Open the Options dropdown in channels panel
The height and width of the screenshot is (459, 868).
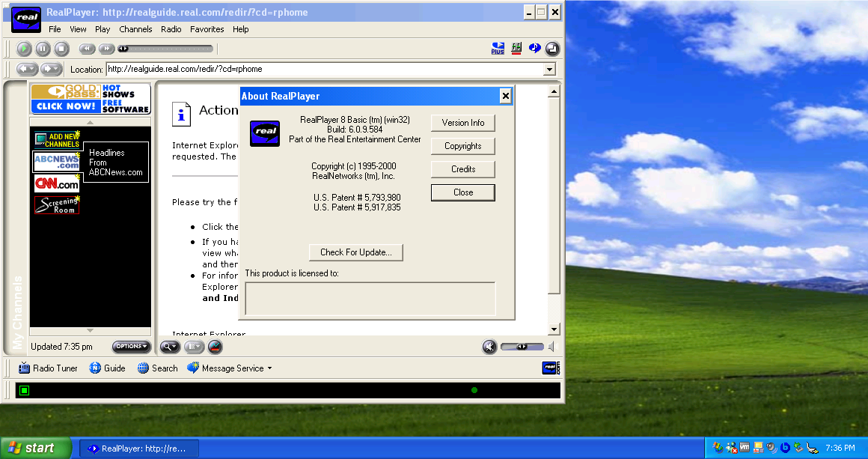(131, 347)
